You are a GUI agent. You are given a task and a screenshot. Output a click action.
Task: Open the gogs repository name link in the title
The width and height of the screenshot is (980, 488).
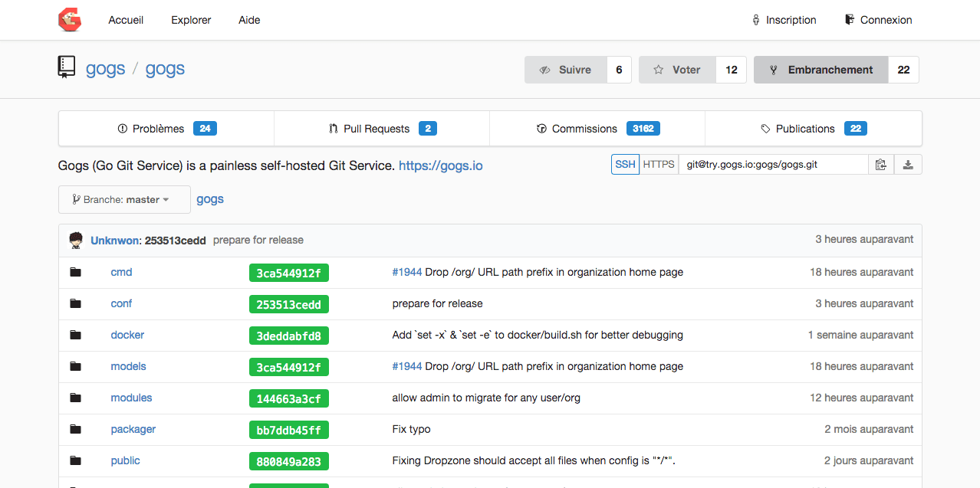click(x=165, y=68)
